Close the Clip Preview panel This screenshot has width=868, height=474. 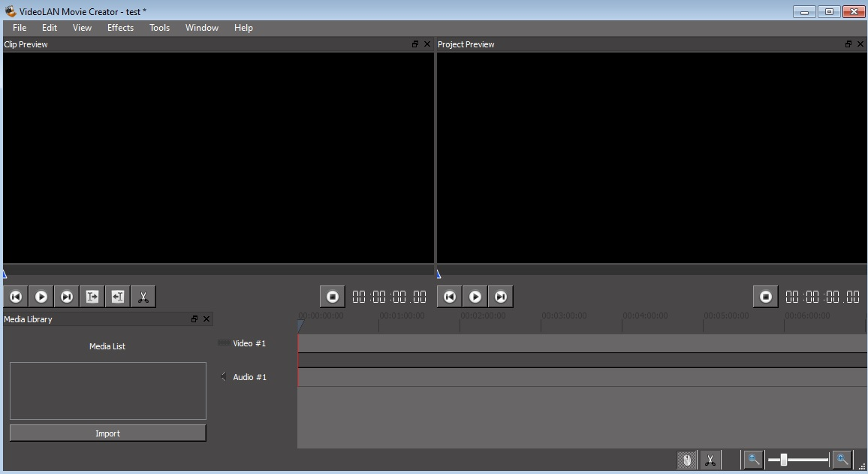tap(426, 44)
